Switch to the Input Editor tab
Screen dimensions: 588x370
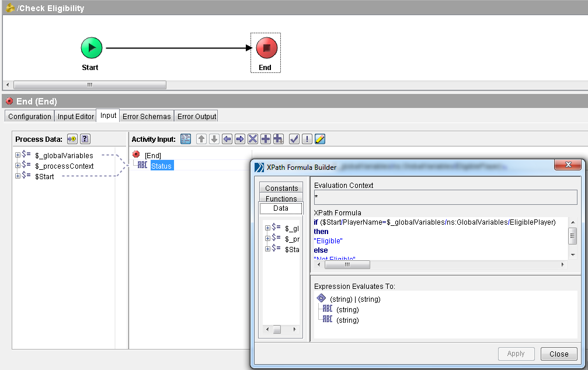(x=76, y=116)
